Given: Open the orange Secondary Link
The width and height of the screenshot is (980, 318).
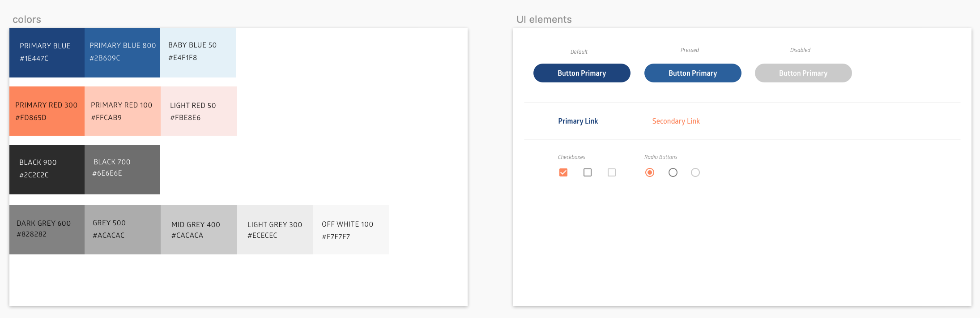Looking at the screenshot, I should click(x=676, y=121).
